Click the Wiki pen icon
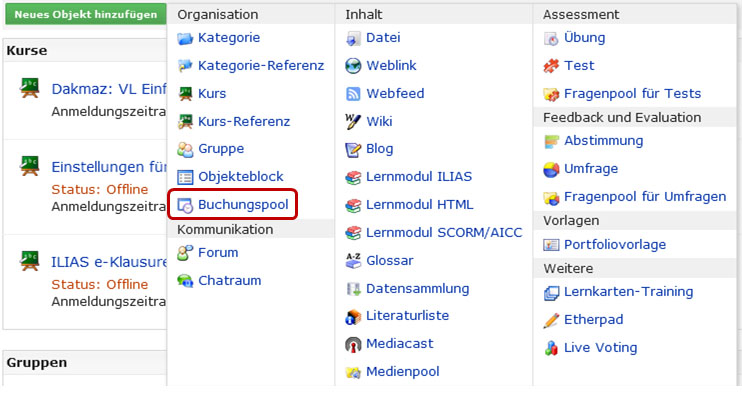This screenshot has height=396, width=742. point(353,122)
